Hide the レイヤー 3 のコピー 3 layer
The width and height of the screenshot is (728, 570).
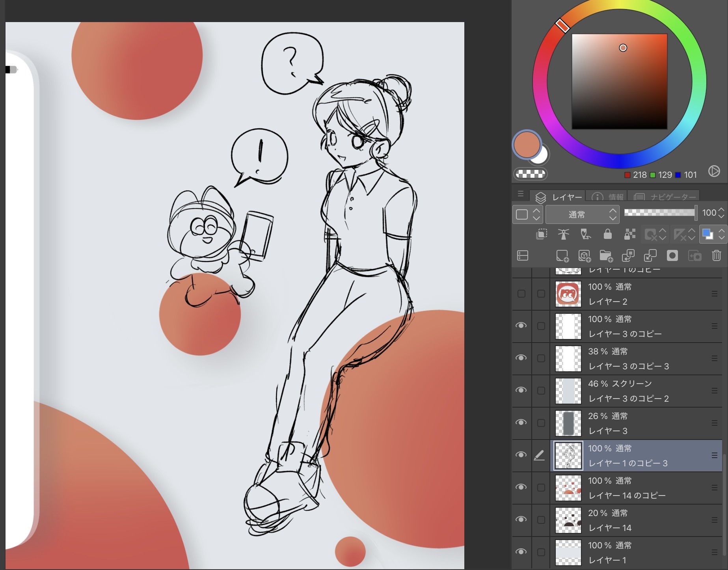coord(521,358)
